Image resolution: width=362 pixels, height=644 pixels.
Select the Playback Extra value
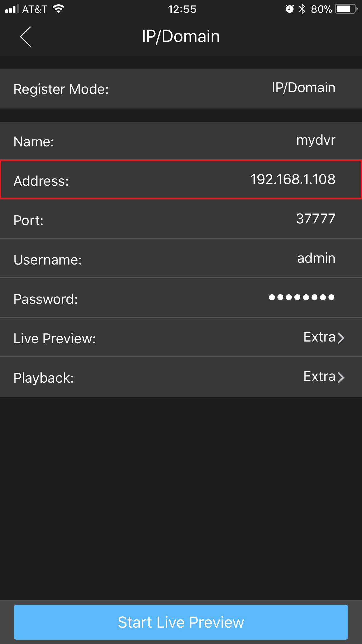click(319, 377)
